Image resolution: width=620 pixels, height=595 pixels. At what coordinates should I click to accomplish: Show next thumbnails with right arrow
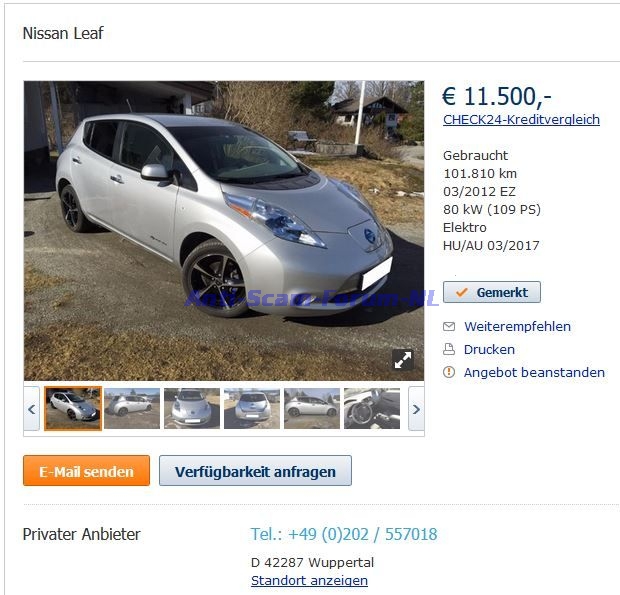(x=416, y=409)
